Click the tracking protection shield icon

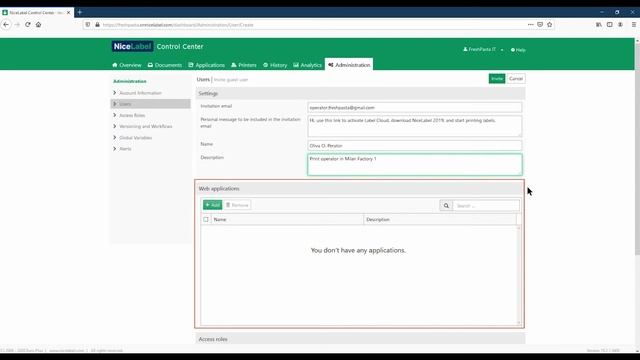tap(88, 24)
